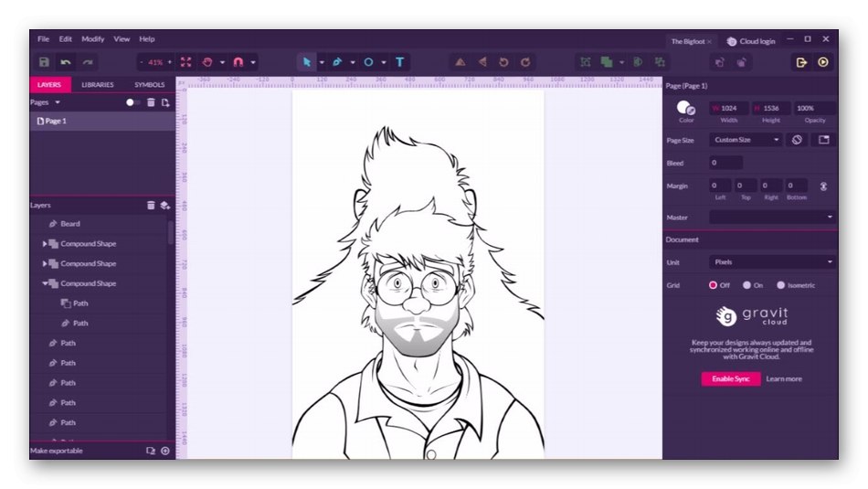868x489 pixels.
Task: Click the Cloud login button
Action: pos(751,41)
